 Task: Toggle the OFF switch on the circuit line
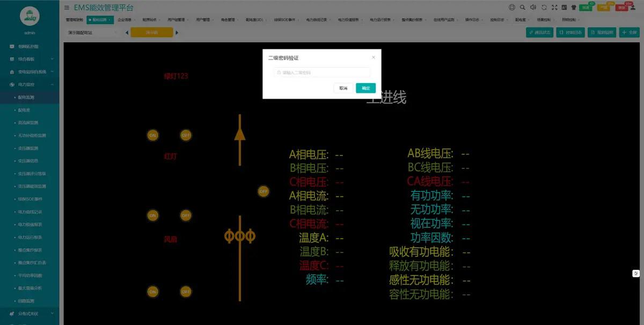tap(263, 190)
